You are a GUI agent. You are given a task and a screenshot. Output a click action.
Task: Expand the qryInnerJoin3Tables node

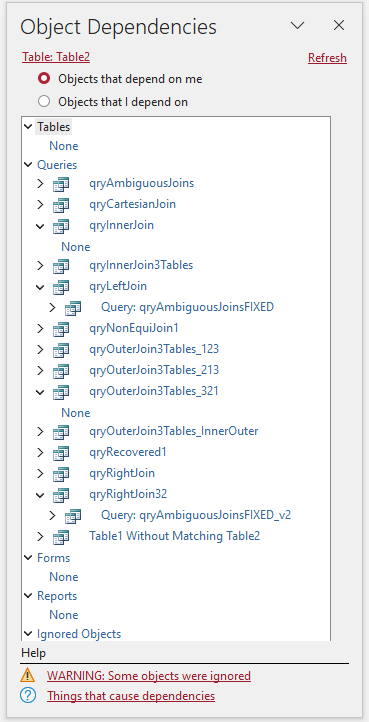point(41,266)
